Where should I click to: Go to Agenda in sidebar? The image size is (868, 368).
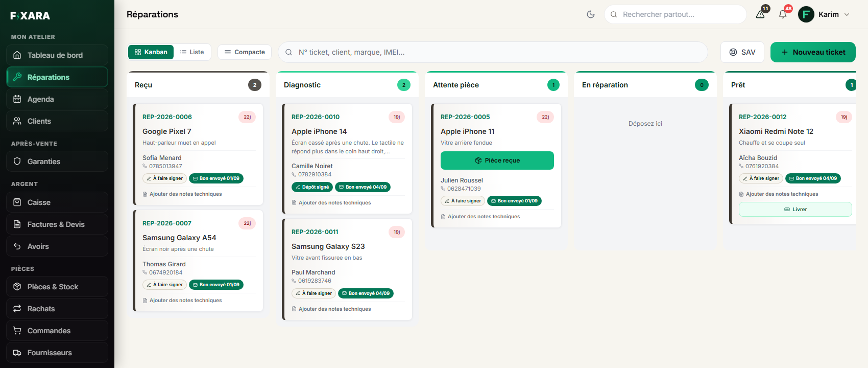(57, 99)
